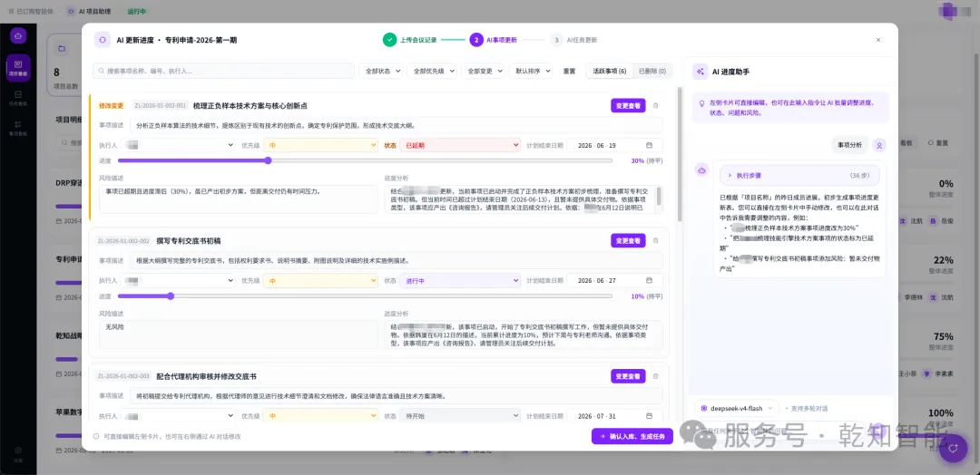
Task: Open 项目看板 in the left sidebar
Action: [x=18, y=67]
